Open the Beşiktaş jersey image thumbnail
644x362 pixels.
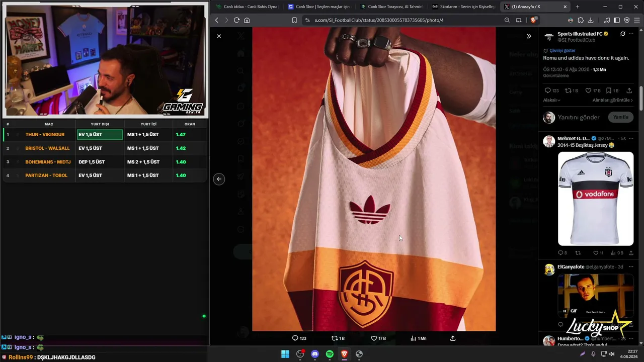(x=596, y=199)
